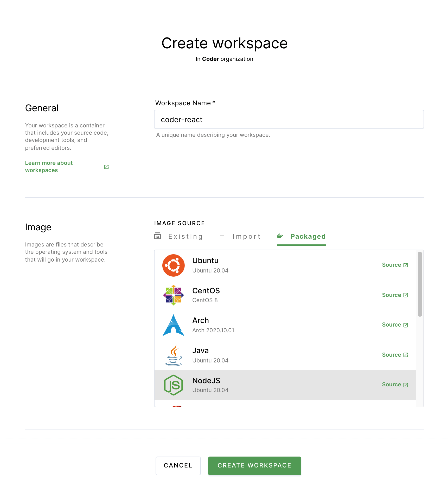Click the plus icon beside Import

coord(222,236)
